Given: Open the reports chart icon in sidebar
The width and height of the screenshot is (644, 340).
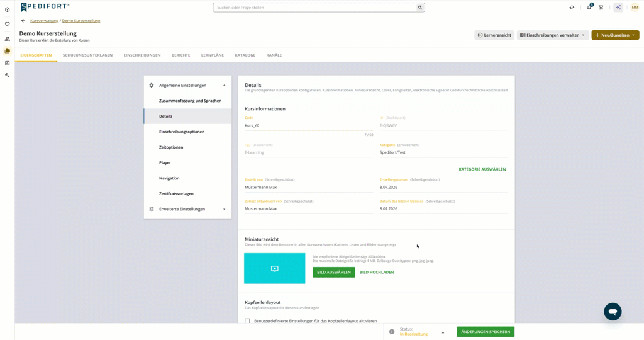Looking at the screenshot, I should [x=7, y=64].
